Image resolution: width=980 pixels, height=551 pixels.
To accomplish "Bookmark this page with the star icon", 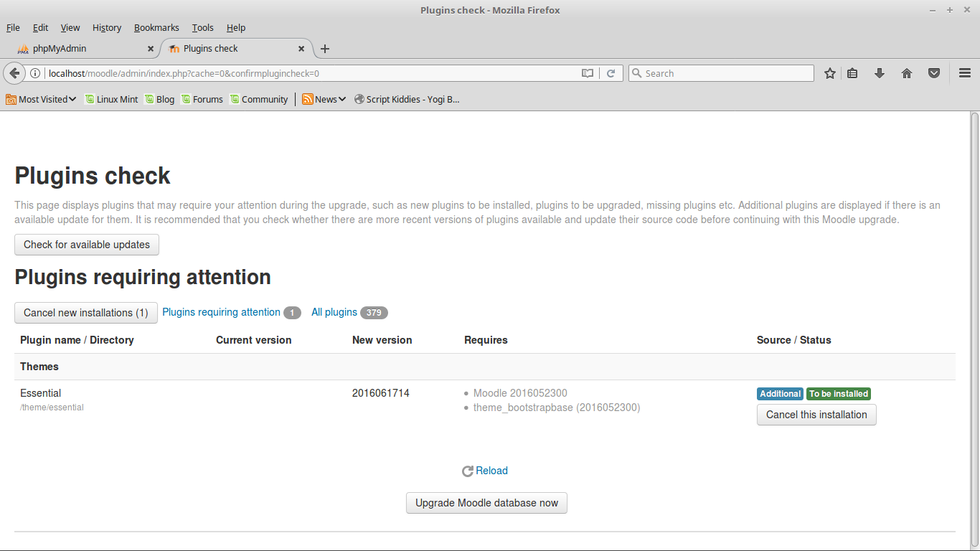I will 830,72.
